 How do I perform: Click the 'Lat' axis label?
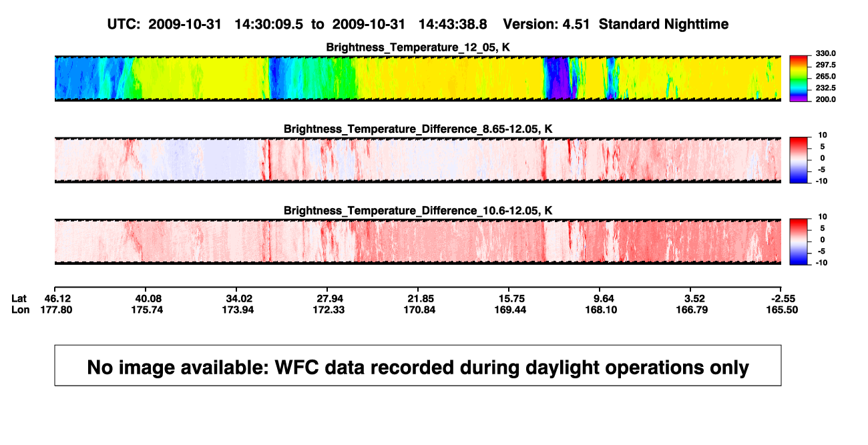click(x=19, y=298)
